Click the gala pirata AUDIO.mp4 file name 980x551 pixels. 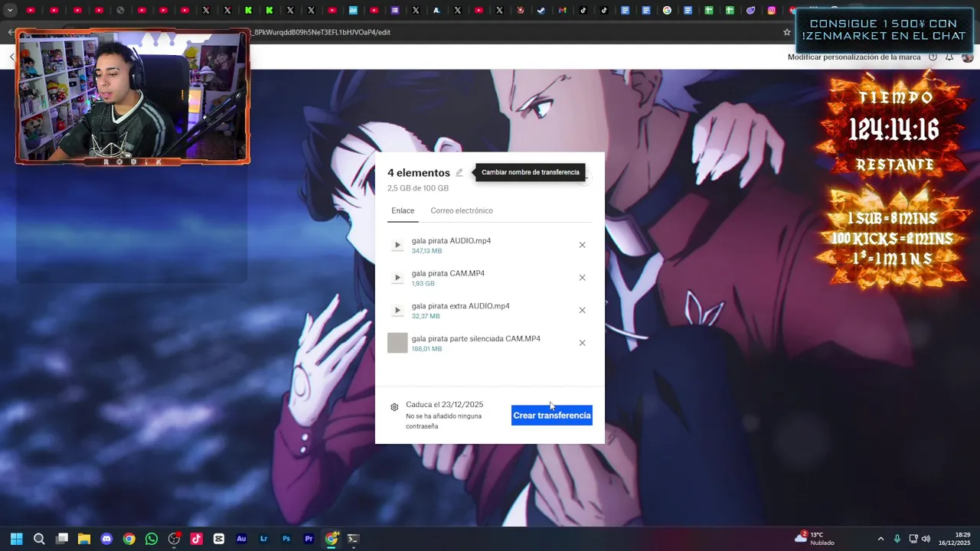[451, 240]
